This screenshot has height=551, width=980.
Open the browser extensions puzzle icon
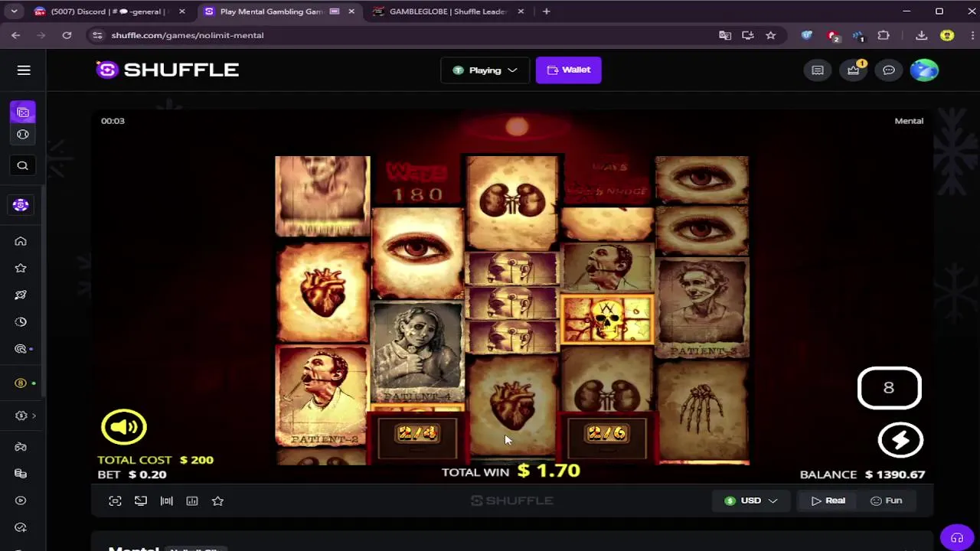pyautogui.click(x=884, y=35)
